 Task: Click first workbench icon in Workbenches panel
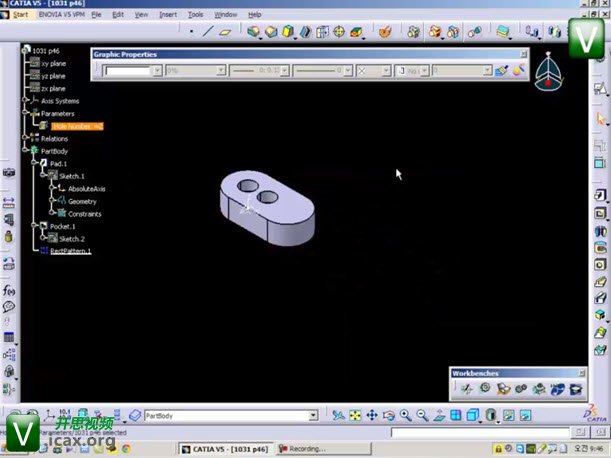467,388
